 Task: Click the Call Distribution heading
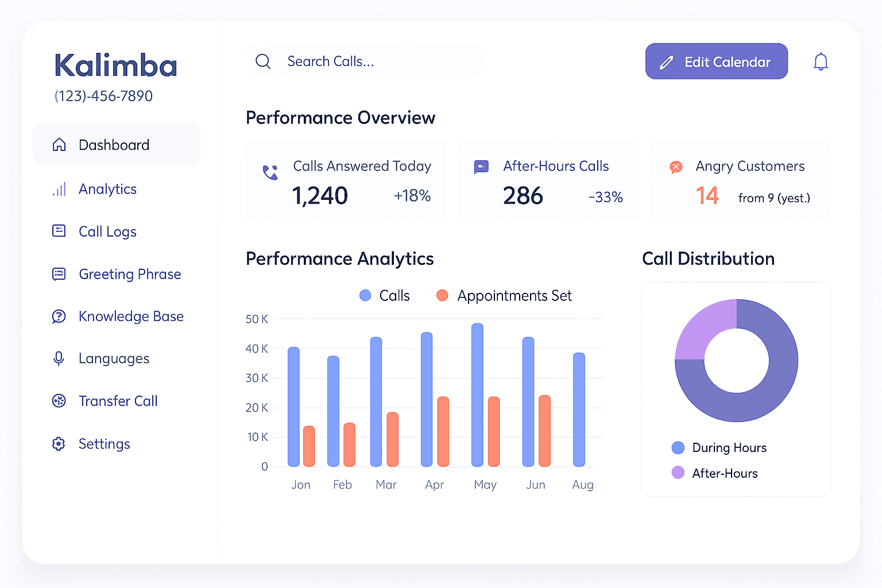(x=708, y=258)
